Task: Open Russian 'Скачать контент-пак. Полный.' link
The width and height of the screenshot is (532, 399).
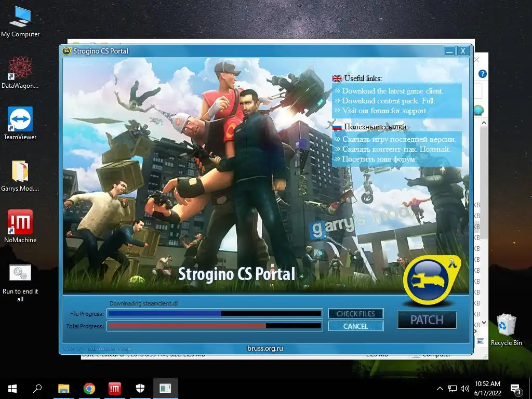Action: pyautogui.click(x=396, y=149)
